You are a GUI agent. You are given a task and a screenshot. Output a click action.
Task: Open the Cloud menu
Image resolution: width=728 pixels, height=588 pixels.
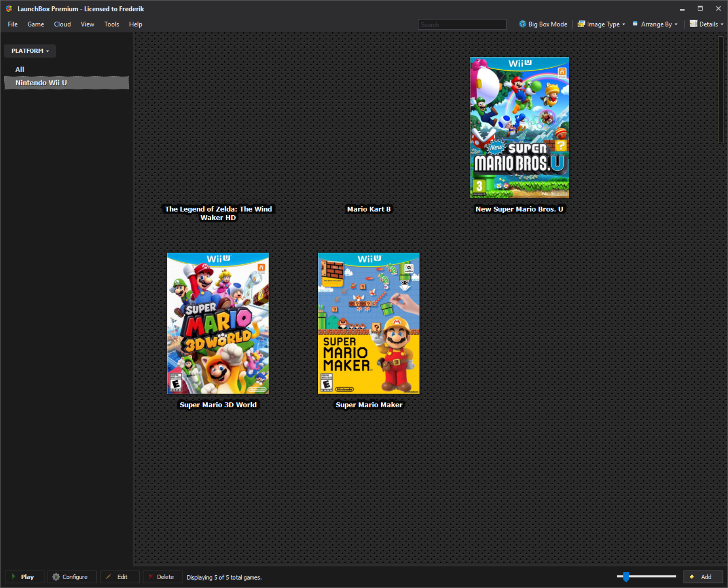coord(62,24)
